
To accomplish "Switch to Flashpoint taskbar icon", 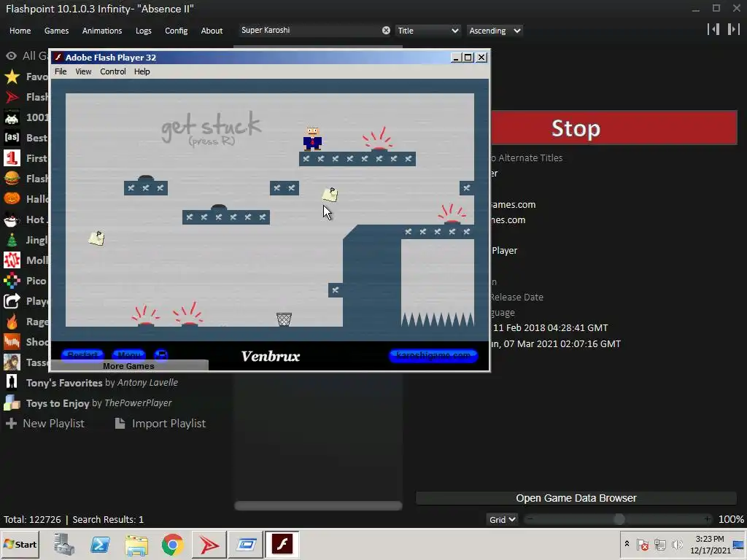I will click(209, 544).
